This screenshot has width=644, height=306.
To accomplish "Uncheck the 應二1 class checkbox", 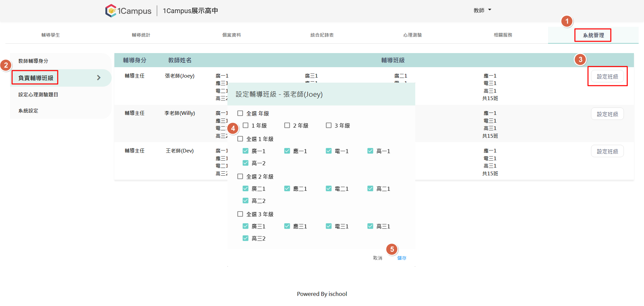I will pyautogui.click(x=287, y=189).
